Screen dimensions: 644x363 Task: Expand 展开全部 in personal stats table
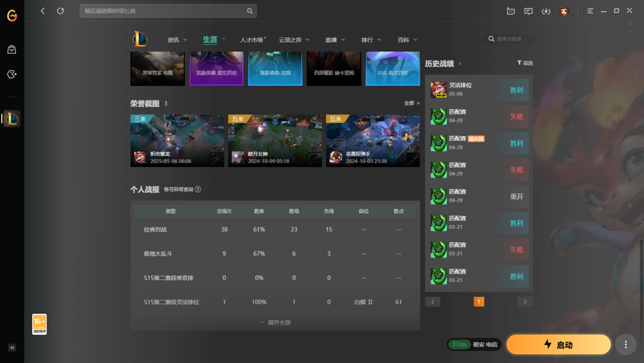[275, 323]
